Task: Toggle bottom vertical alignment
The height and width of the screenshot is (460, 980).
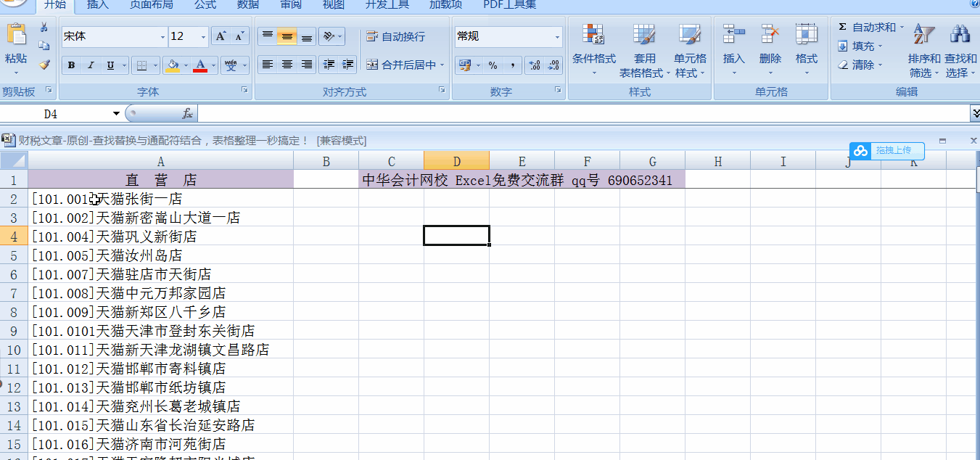Action: (307, 36)
